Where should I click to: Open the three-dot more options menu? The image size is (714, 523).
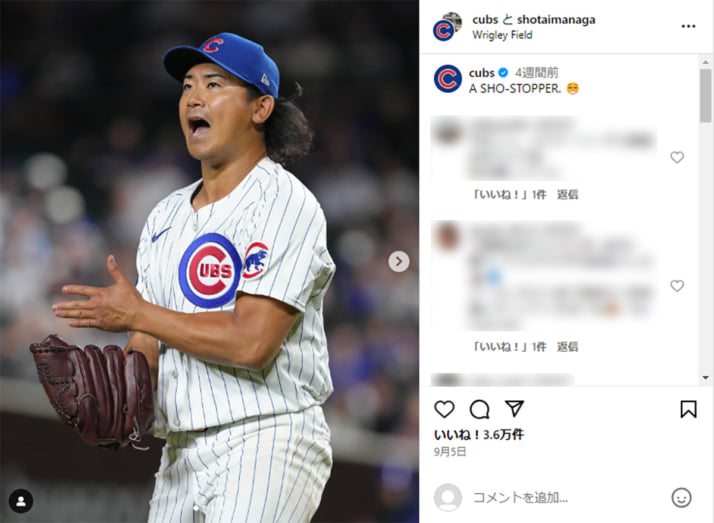coord(688,26)
